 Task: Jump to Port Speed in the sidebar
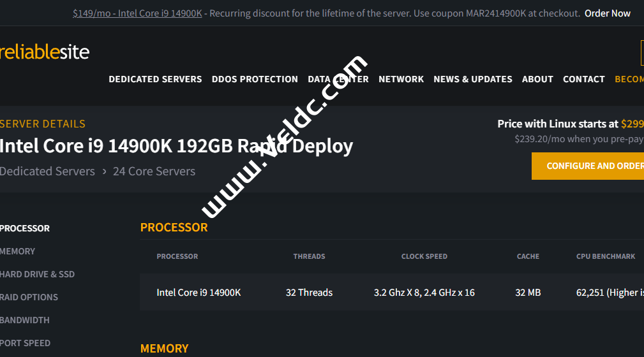pyautogui.click(x=25, y=343)
